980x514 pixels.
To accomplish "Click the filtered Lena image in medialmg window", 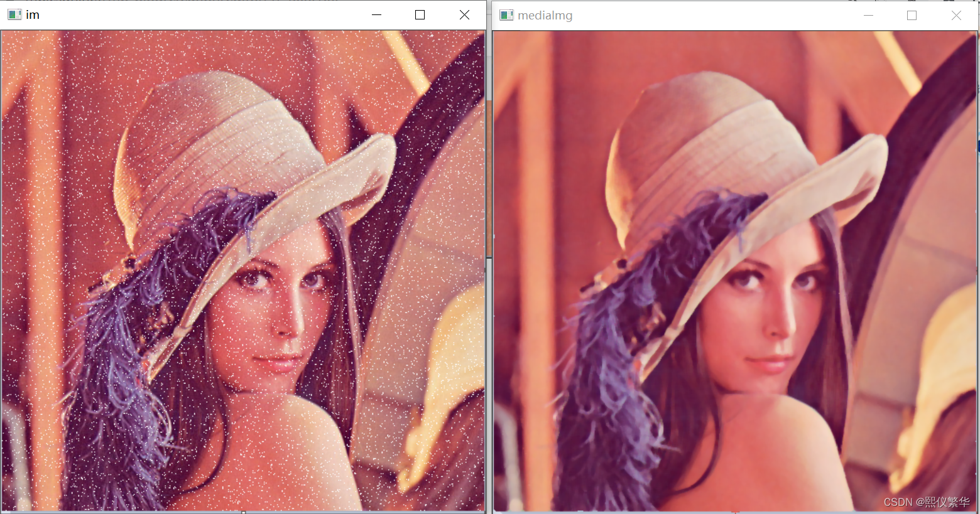I will (x=735, y=271).
